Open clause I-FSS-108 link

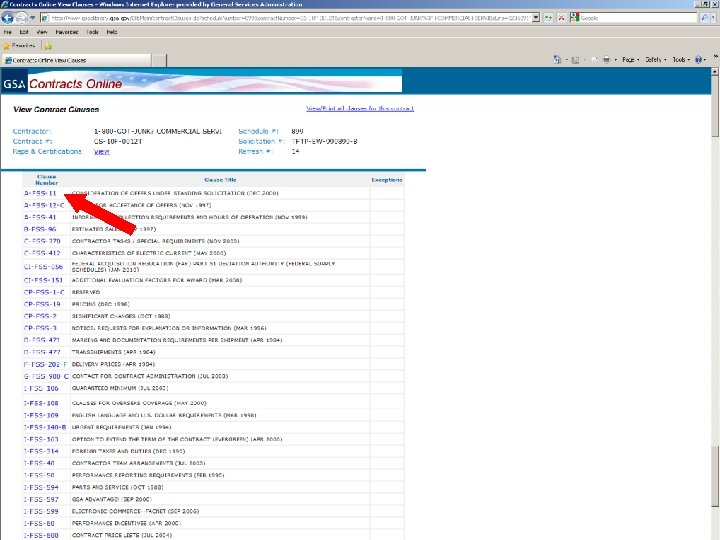[41, 403]
